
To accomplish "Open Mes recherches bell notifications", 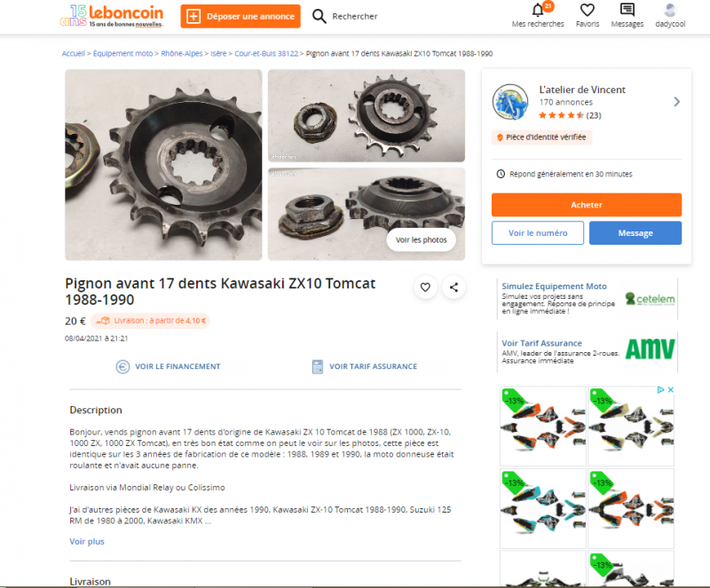I will point(538,10).
